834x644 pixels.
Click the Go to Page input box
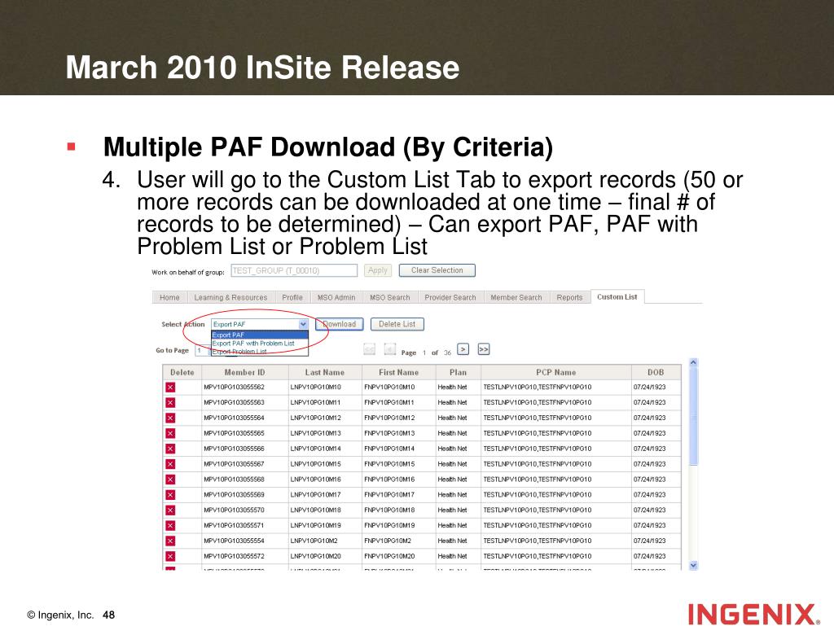[x=202, y=350]
